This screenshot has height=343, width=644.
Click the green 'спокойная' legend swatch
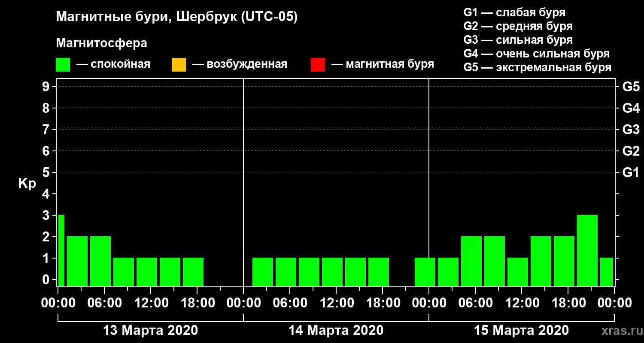[x=63, y=65]
